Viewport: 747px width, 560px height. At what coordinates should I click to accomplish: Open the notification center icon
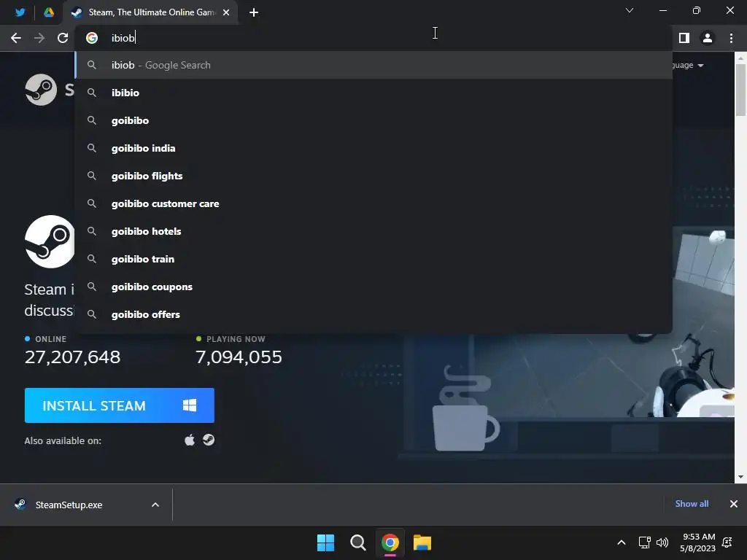tap(727, 542)
